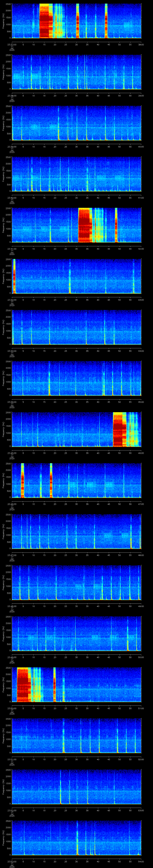The width and height of the screenshot is (153, 868).
Task: Click the '38:00' end-of-axis label
Action: 141,44
